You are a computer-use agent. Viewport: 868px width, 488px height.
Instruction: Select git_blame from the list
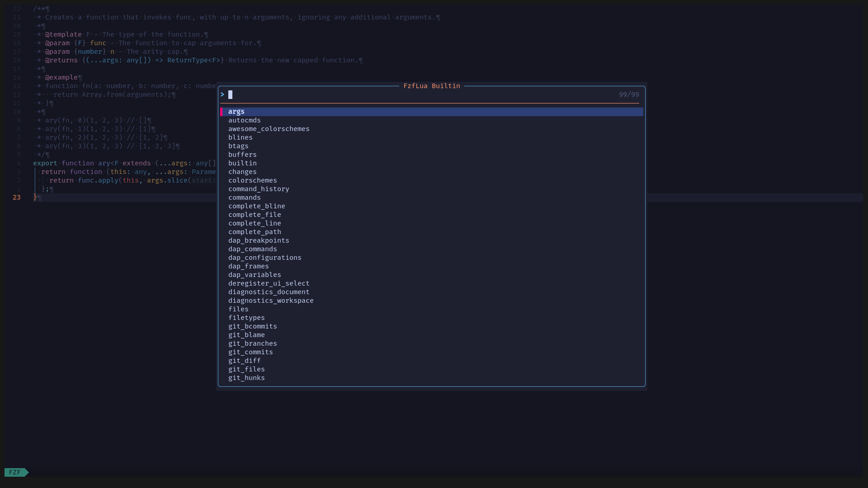coord(246,335)
